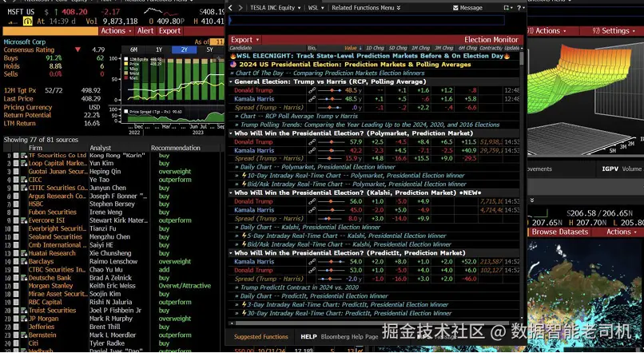This screenshot has width=644, height=353.
Task: Open link icon for Kamala Harris PredictIt row
Action: pos(312,262)
